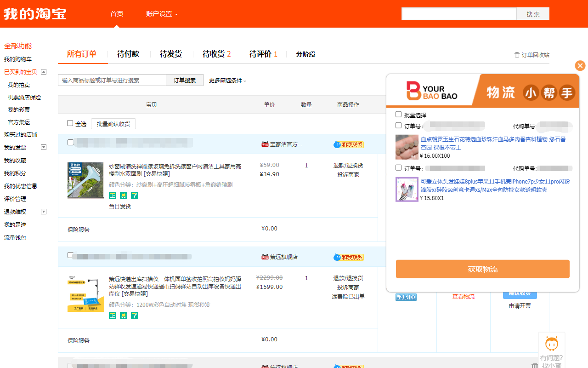Image resolution: width=588 pixels, height=368 pixels.
Task: Click the 搜索 button in the header
Action: 533,14
